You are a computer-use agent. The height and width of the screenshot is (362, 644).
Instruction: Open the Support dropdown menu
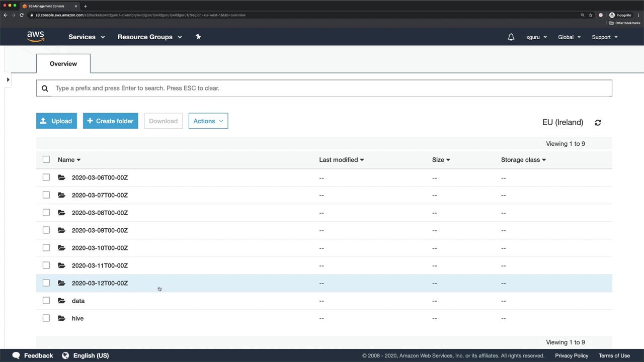[x=604, y=37]
